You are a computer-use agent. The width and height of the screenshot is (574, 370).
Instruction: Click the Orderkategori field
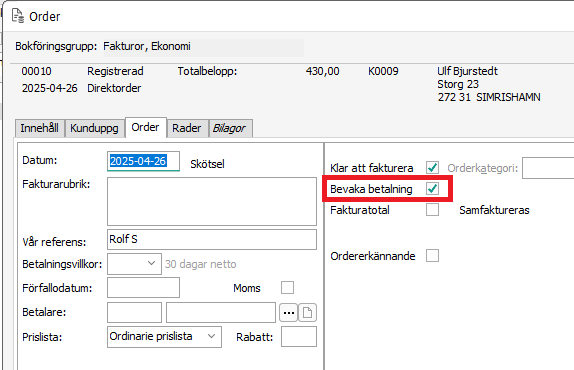click(548, 168)
